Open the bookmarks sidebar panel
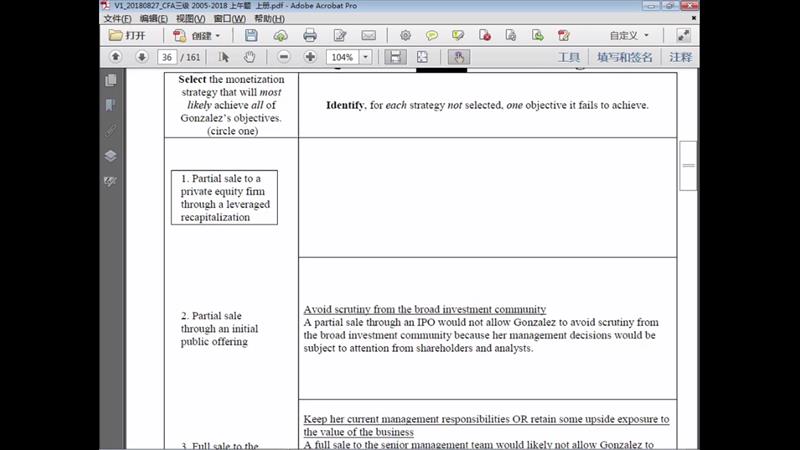 (110, 105)
